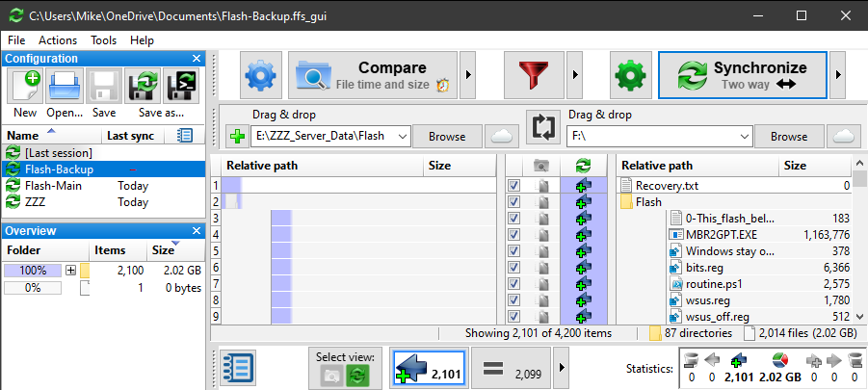Open the Tools menu
The width and height of the screenshot is (868, 390).
(x=103, y=40)
